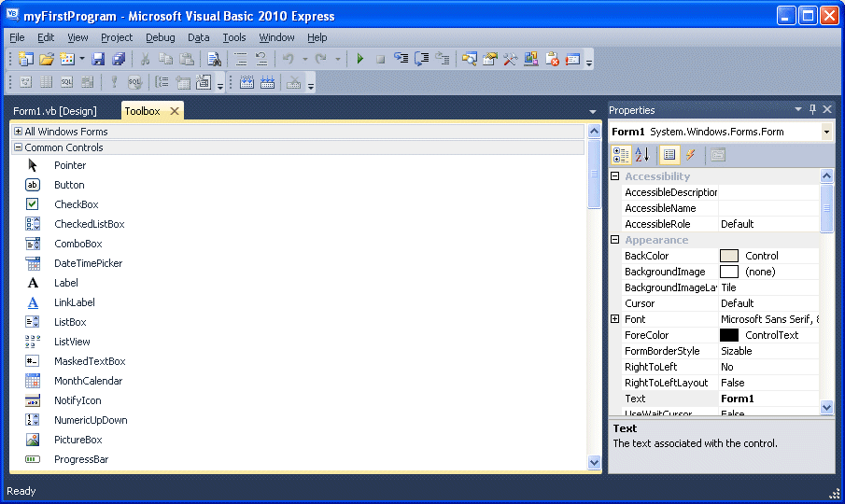
Task: Click the Save All icon
Action: pos(119,59)
